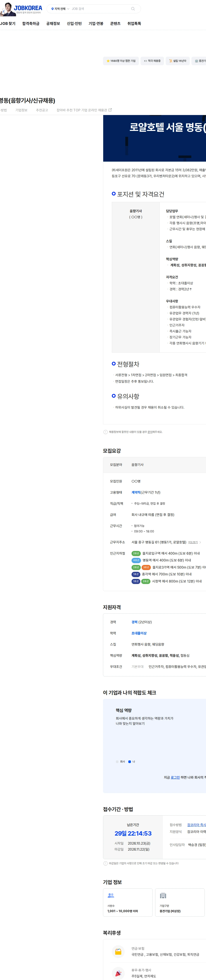
Task: Click the 설립 16년차 badge
Action: [177, 61]
